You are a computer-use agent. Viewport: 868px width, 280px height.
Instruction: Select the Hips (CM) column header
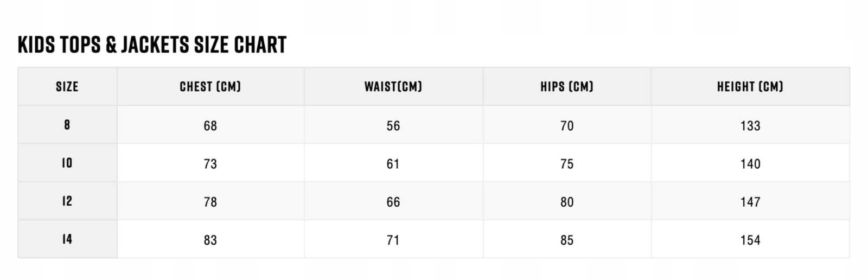point(567,87)
